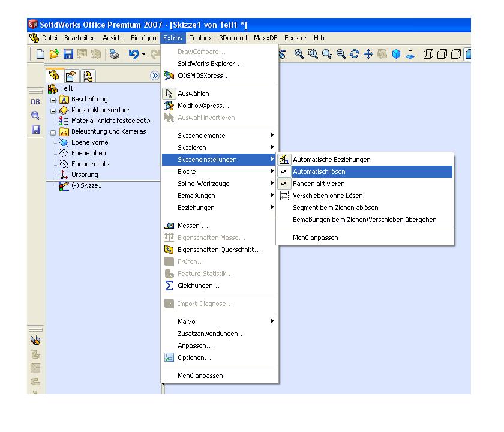Viewport: 504px width, 432px height.
Task: Open the Spline-Werkzeuge submenu
Action: point(220,184)
